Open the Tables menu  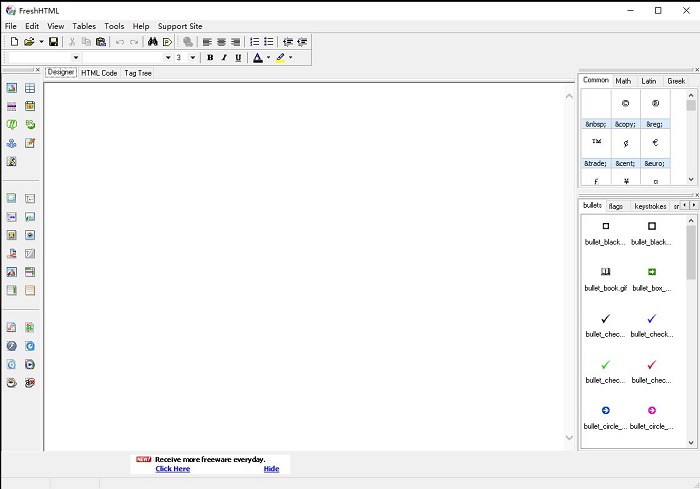pos(84,26)
